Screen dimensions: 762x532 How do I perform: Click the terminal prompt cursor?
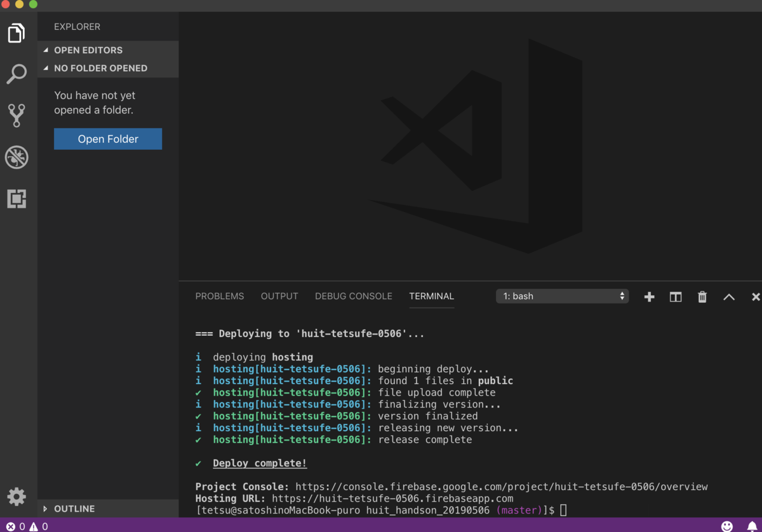click(563, 510)
